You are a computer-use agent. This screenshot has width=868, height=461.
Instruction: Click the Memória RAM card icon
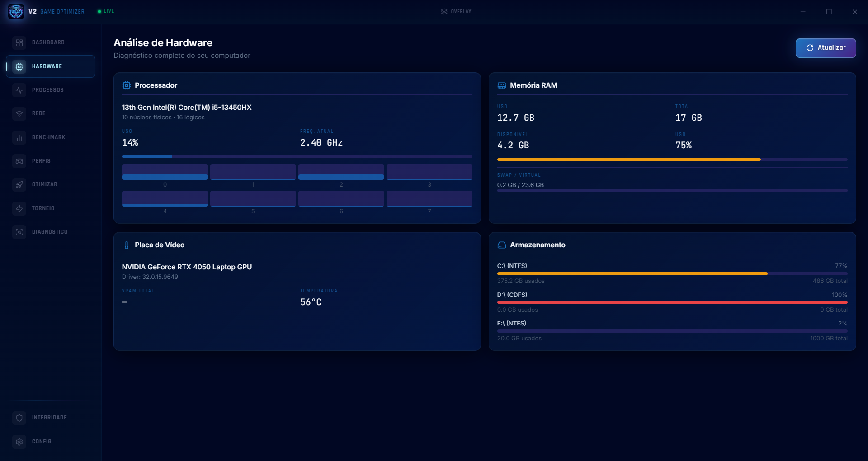click(x=502, y=85)
